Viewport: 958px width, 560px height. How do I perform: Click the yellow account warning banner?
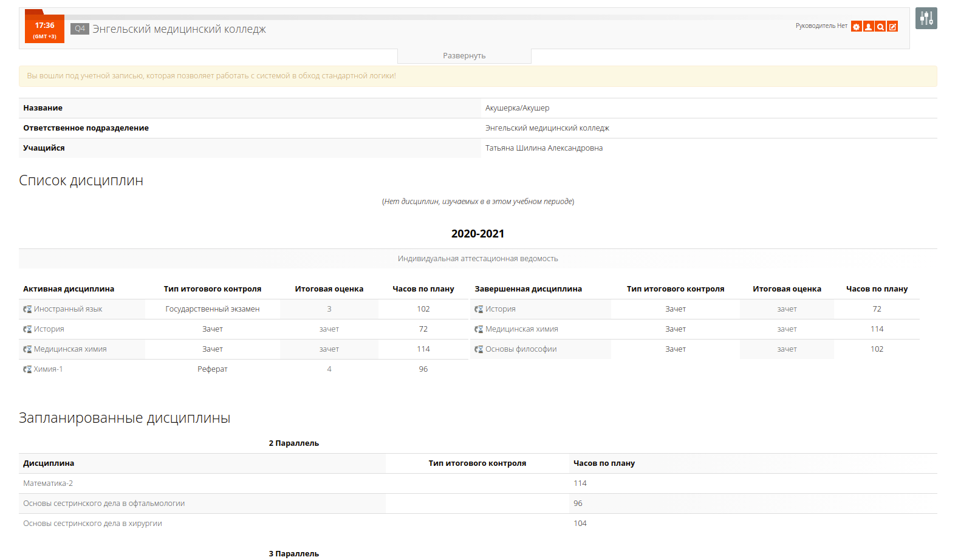(x=478, y=76)
